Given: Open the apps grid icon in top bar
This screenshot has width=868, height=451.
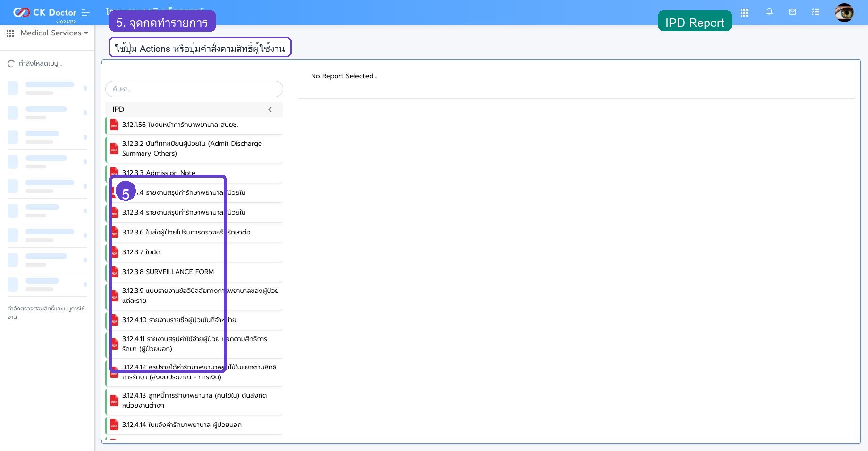Looking at the screenshot, I should click(x=744, y=13).
